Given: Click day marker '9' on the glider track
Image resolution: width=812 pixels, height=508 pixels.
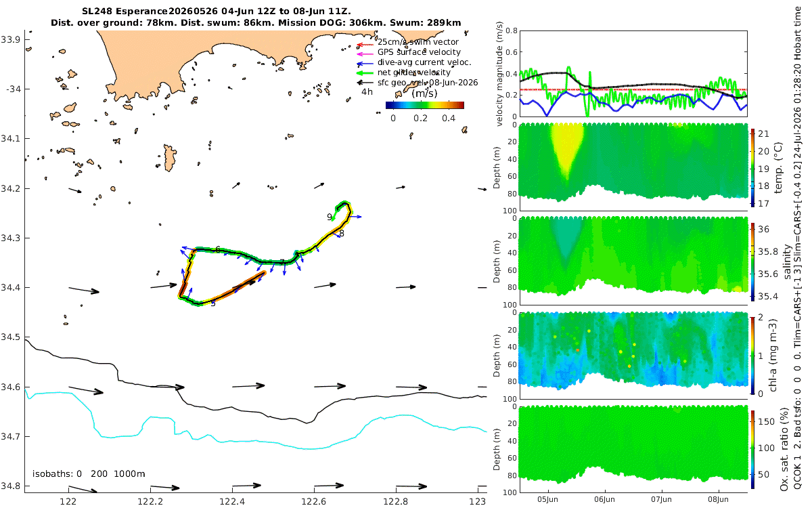Looking at the screenshot, I should point(329,217).
